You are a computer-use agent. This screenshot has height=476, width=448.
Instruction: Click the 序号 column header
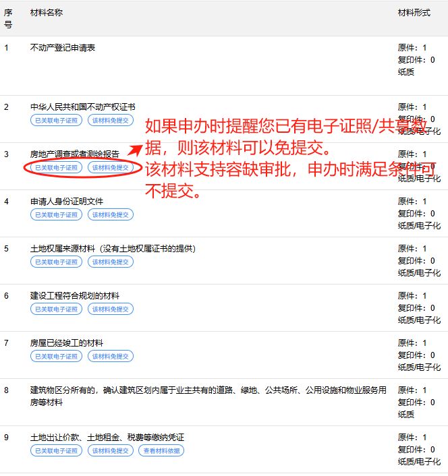pyautogui.click(x=8, y=19)
